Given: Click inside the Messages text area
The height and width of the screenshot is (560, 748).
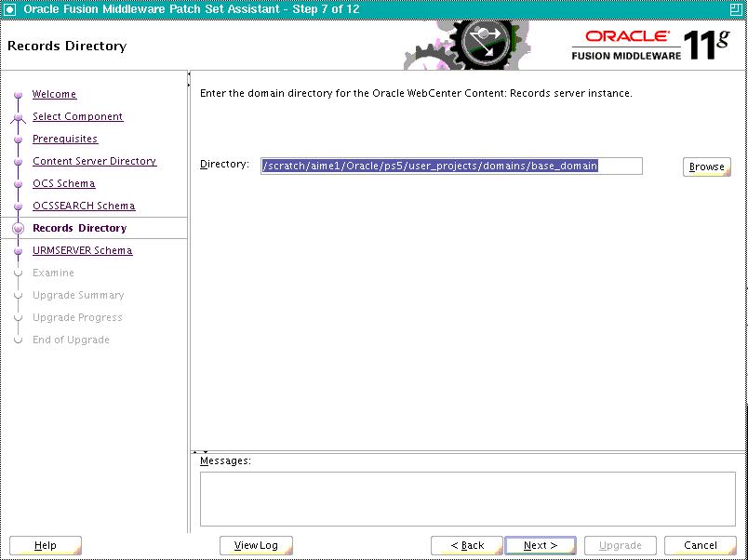Looking at the screenshot, I should pos(467,499).
